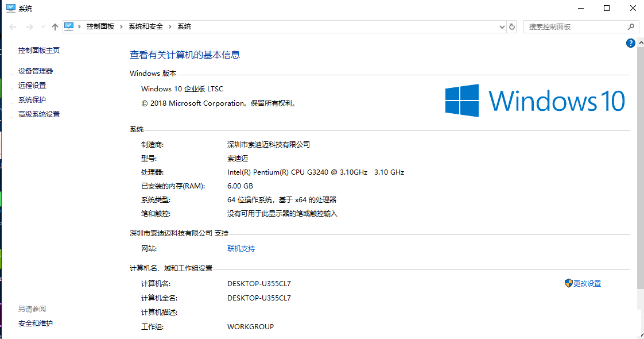Image resolution: width=644 pixels, height=339 pixels.
Task: Click the manufacturer value 深圳市索迪迈科技有限公司
Action: click(269, 145)
